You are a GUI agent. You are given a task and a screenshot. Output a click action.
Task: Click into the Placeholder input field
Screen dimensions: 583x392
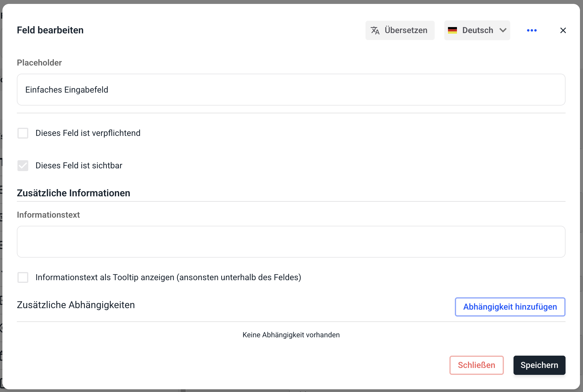(291, 90)
